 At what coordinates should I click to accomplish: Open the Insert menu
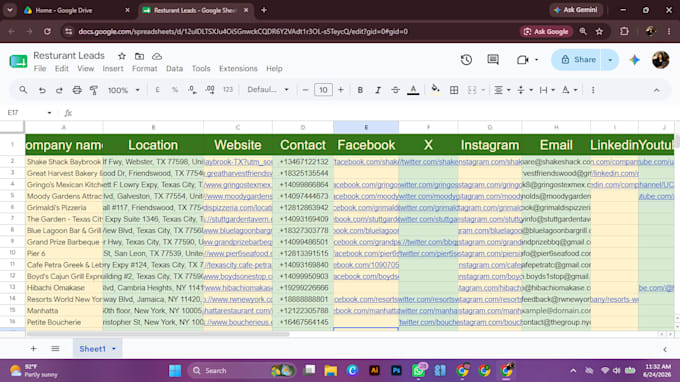click(x=113, y=69)
